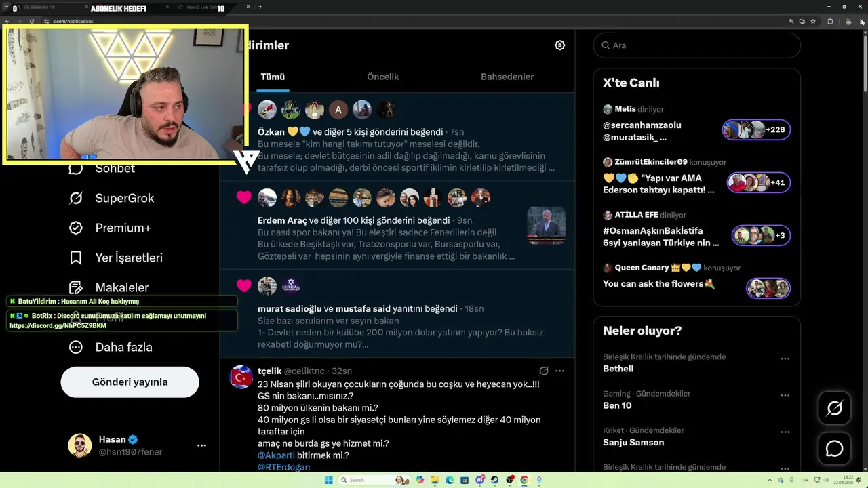The height and width of the screenshot is (488, 868).
Task: Open @Akparti mention link
Action: [x=276, y=455]
